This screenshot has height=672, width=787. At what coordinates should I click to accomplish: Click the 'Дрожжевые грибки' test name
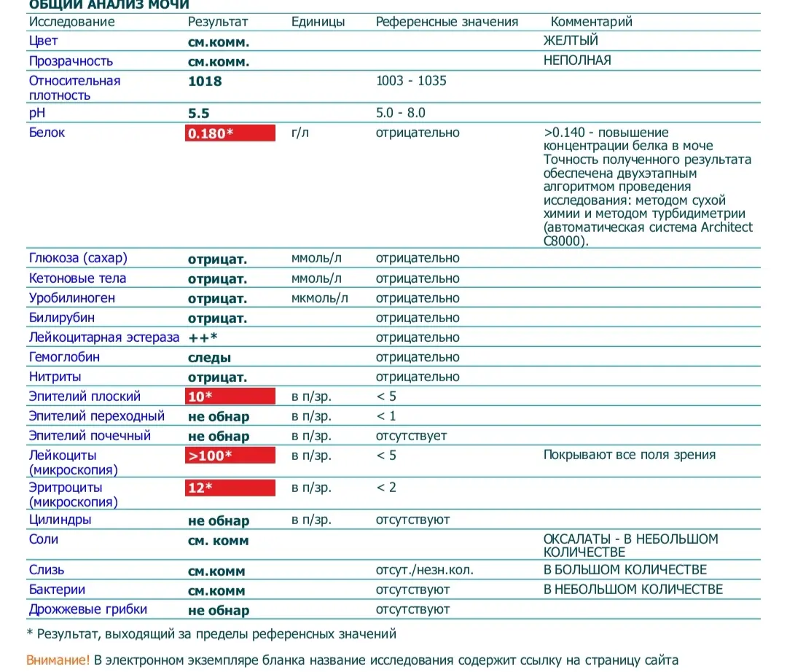88,609
